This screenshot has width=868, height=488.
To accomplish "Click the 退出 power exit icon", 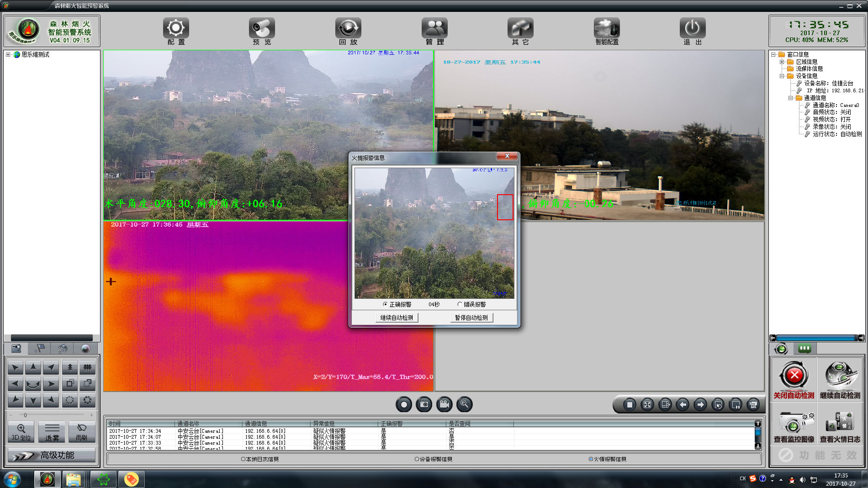I will 692,29.
